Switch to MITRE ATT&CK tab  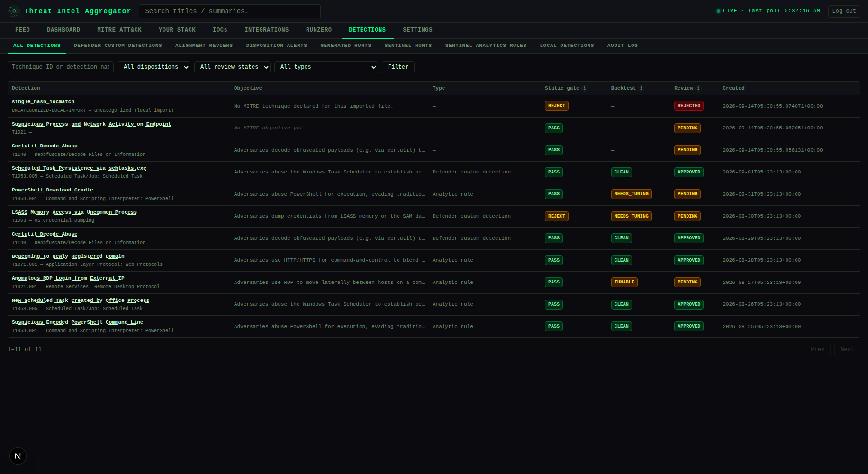click(119, 30)
